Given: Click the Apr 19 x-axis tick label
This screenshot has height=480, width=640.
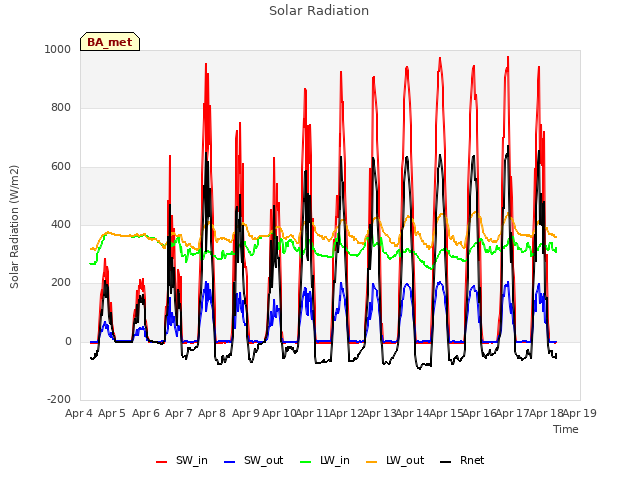Looking at the screenshot, I should pyautogui.click(x=580, y=413).
